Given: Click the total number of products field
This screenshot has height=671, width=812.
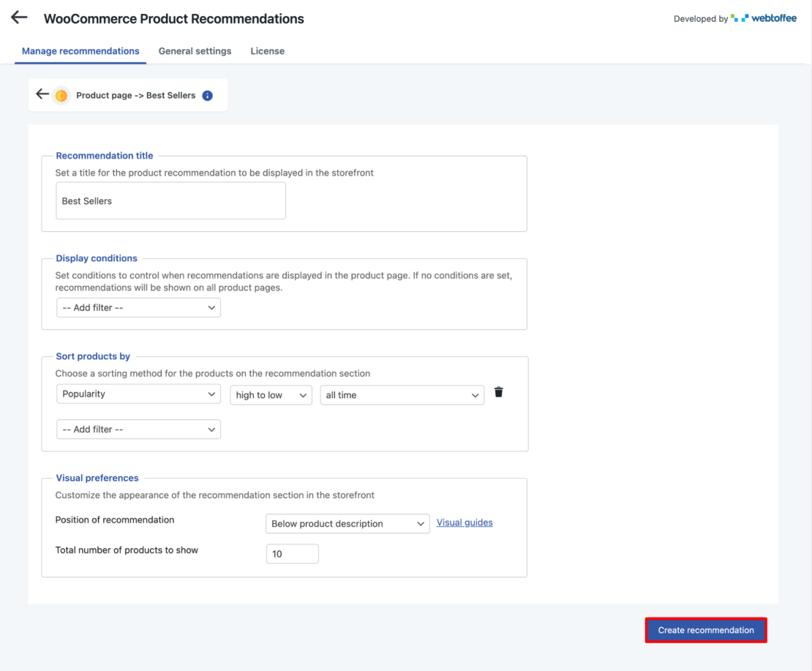Looking at the screenshot, I should tap(292, 554).
